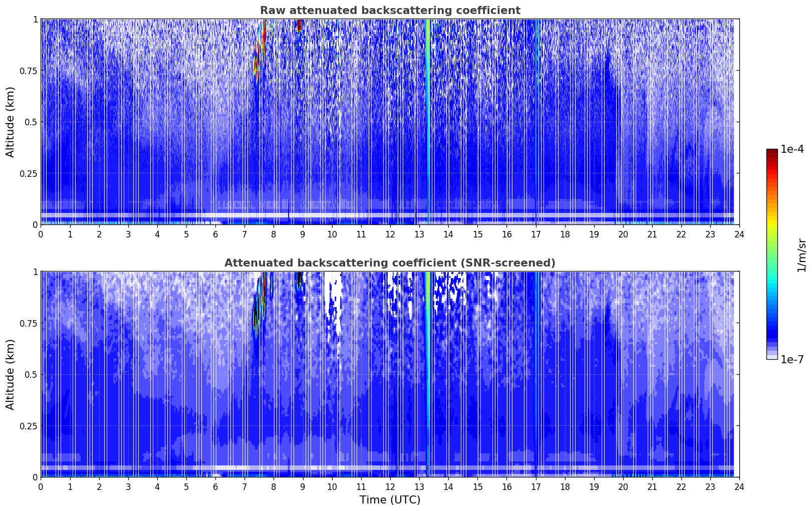Click the bottom plot's 0.25 altitude tick
812x511 pixels.
coord(28,426)
